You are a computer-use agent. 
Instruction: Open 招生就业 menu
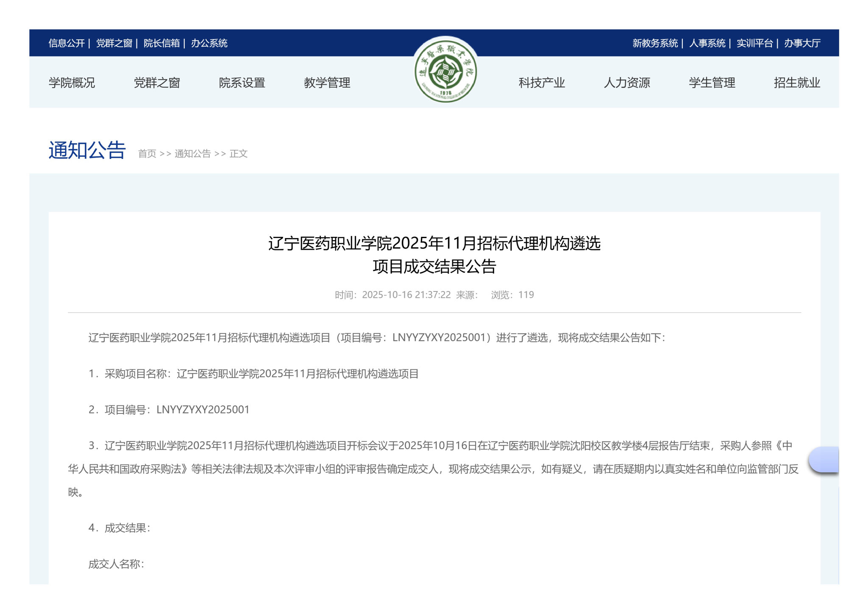tap(797, 83)
